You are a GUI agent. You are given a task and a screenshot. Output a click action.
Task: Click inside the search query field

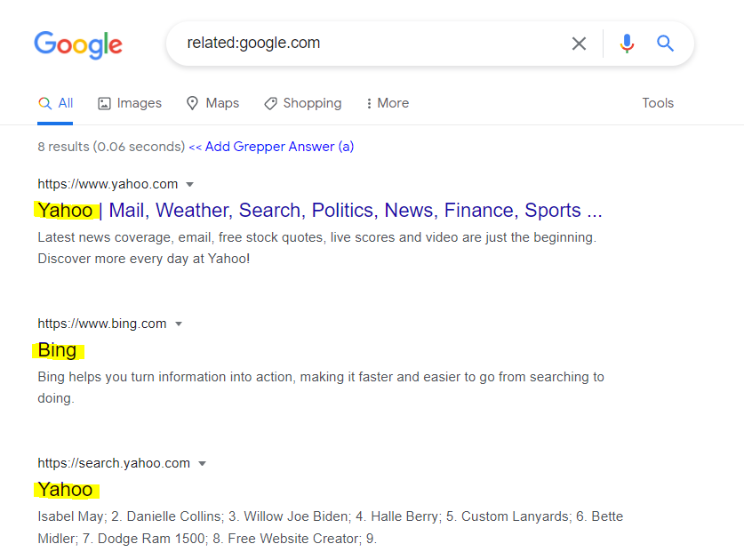373,44
